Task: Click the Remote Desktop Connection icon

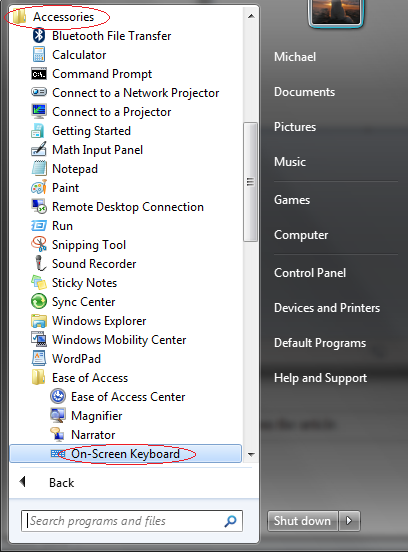Action: point(39,207)
